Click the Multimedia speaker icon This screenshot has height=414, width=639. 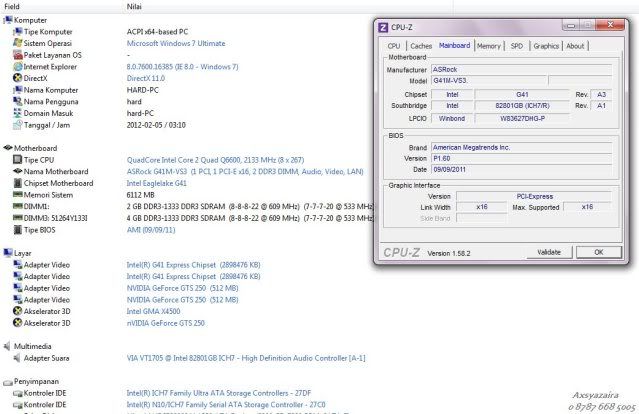click(x=7, y=346)
